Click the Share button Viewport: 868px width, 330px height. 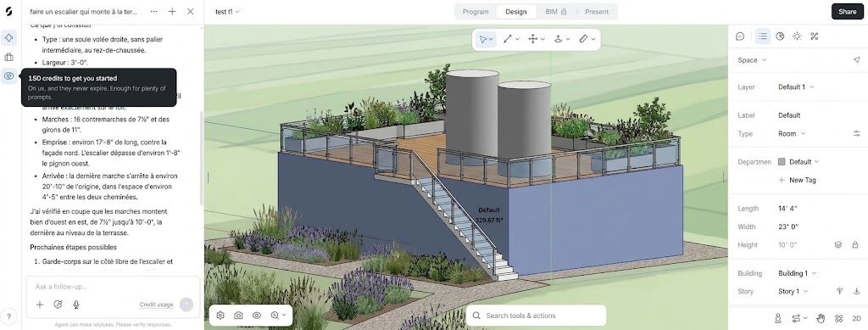pos(847,12)
